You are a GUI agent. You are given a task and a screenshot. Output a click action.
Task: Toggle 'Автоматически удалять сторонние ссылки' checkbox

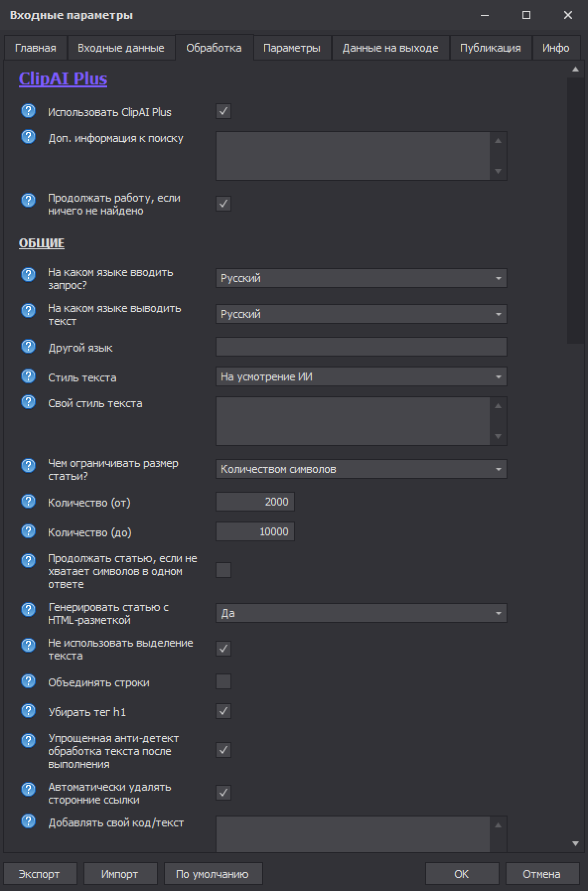tap(223, 793)
